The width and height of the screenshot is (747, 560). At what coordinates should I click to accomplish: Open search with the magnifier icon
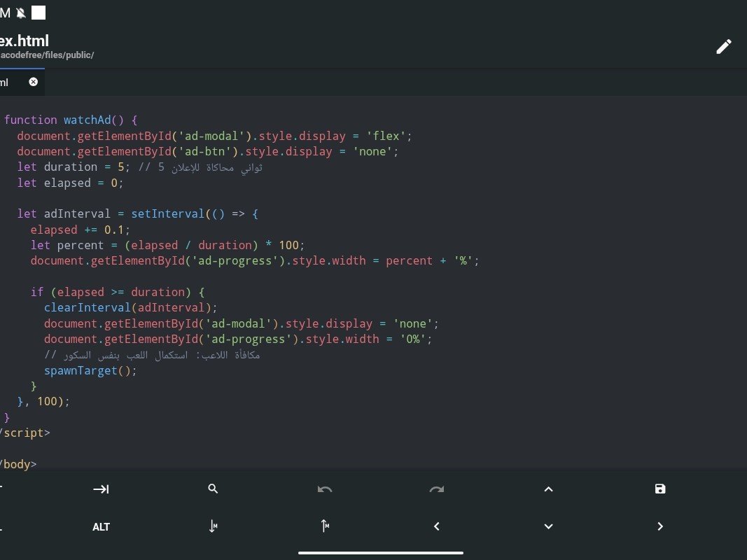(213, 489)
